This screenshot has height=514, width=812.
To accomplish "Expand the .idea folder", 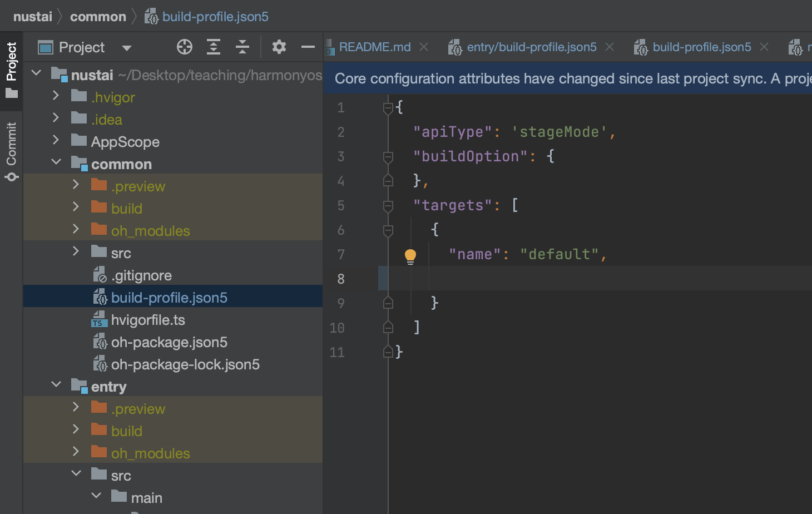I will [56, 117].
